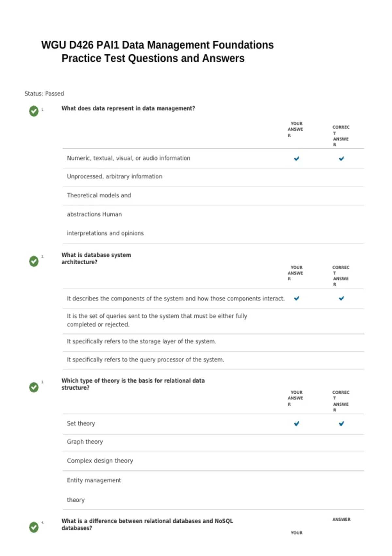Click the 'What does data represent' question heading
Image resolution: width=392 pixels, height=556 pixels.
(x=128, y=108)
